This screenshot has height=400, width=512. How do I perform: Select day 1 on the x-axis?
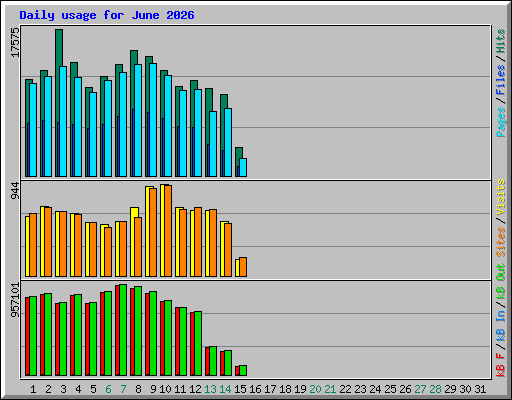point(33,389)
